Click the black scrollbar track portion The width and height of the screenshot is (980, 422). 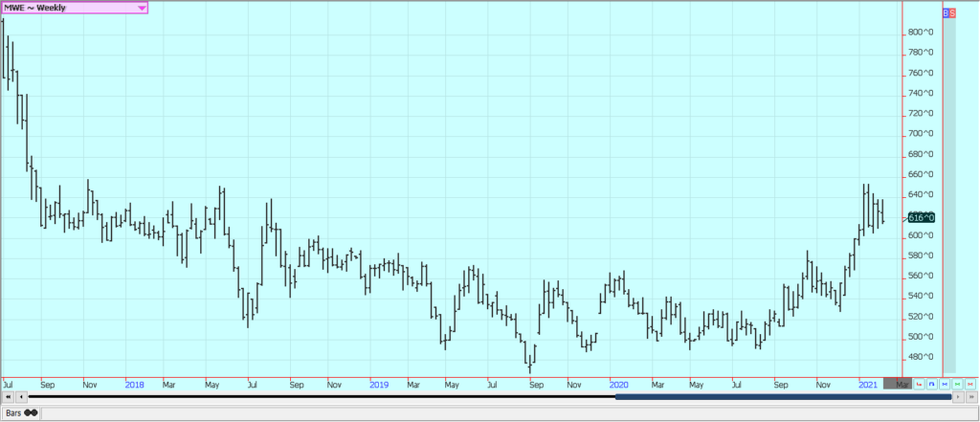click(322, 396)
